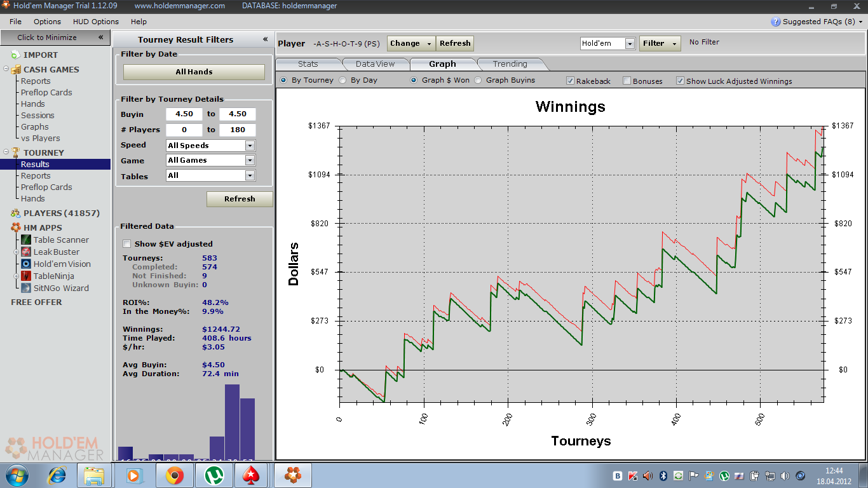Click the Hold'em Manager taskbar button
Image resolution: width=868 pixels, height=488 pixels.
pyautogui.click(x=292, y=475)
